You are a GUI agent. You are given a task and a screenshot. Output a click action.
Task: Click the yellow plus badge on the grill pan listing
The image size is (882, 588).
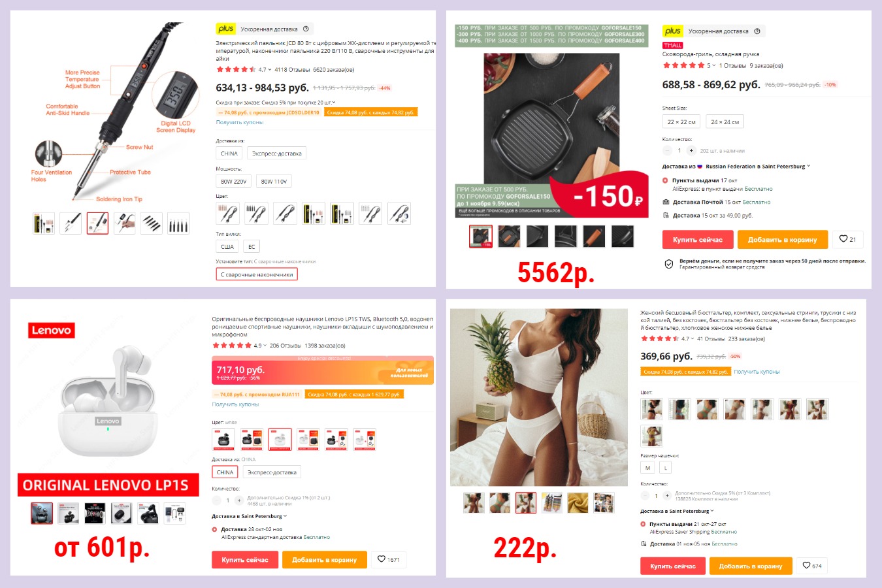[672, 31]
